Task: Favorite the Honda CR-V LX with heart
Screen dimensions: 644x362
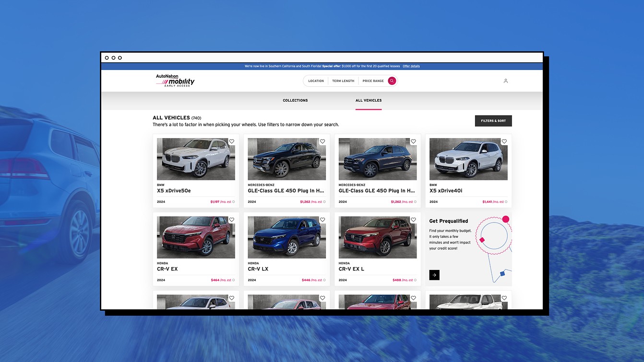Action: (322, 220)
